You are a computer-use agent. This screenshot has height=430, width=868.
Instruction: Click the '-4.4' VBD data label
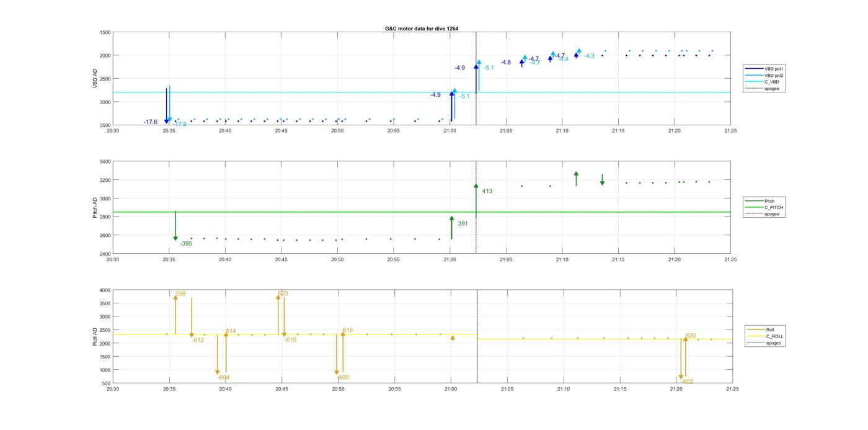point(563,59)
